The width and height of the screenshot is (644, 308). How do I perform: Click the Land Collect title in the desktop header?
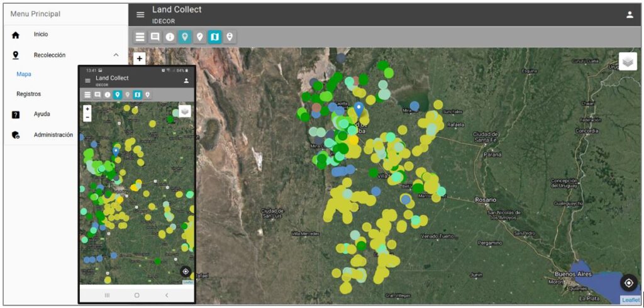tap(177, 9)
